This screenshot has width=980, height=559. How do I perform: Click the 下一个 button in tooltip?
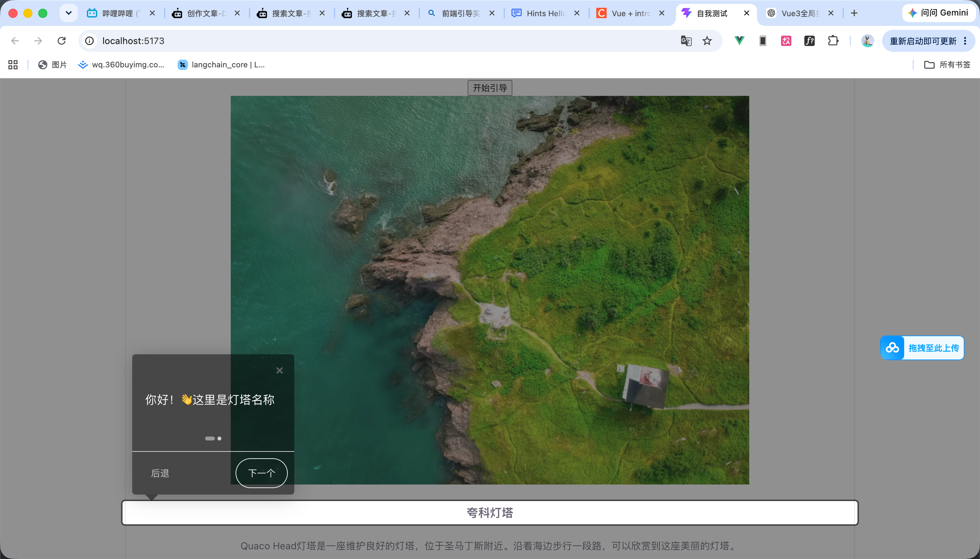pyautogui.click(x=261, y=473)
